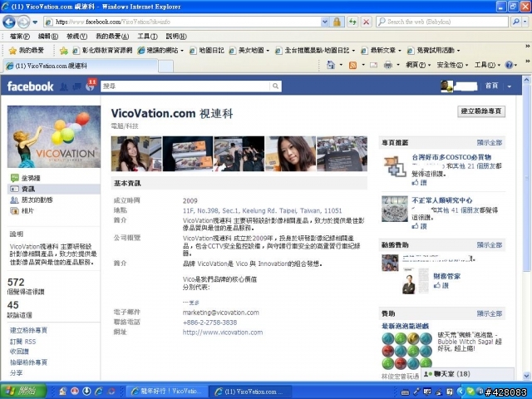Viewport: 532px width, 399px height.
Task: Expand the address bar history dropdown
Action: coord(325,22)
